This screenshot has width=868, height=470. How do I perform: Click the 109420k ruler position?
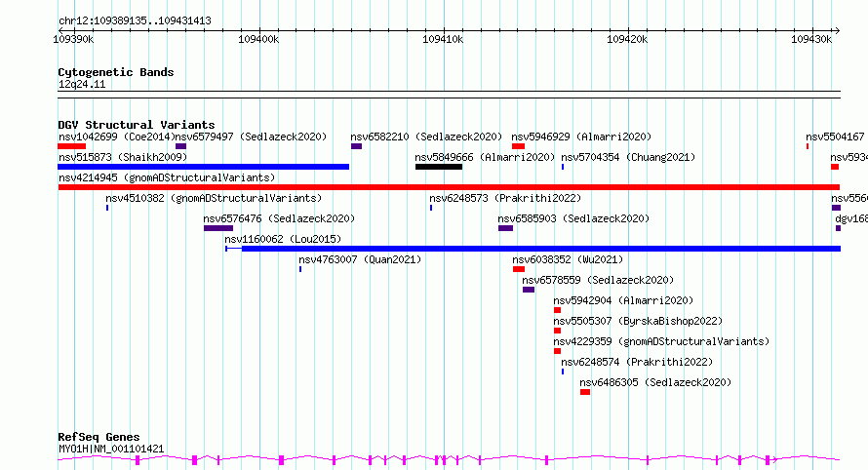click(x=627, y=39)
